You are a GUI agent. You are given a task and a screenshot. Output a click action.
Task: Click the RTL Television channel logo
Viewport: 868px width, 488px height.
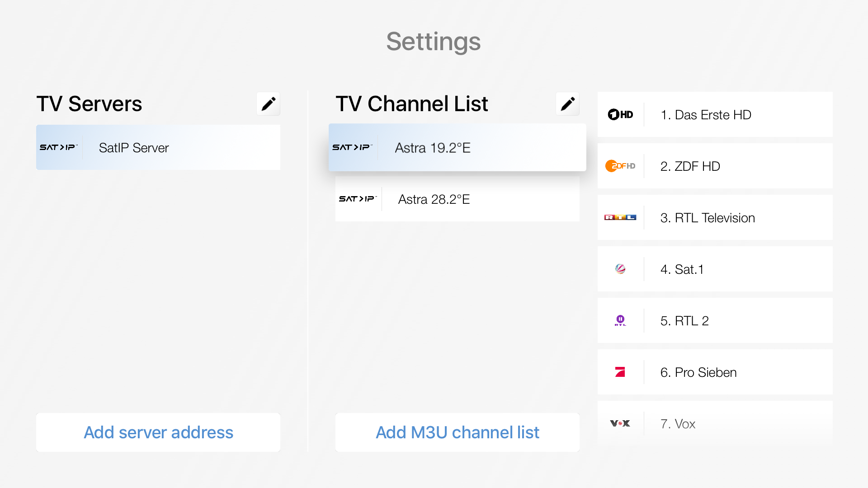(620, 218)
